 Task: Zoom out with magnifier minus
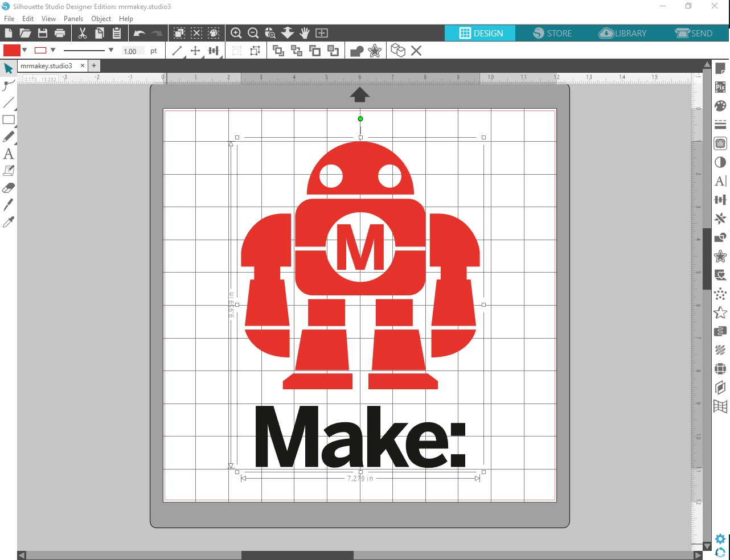point(253,33)
